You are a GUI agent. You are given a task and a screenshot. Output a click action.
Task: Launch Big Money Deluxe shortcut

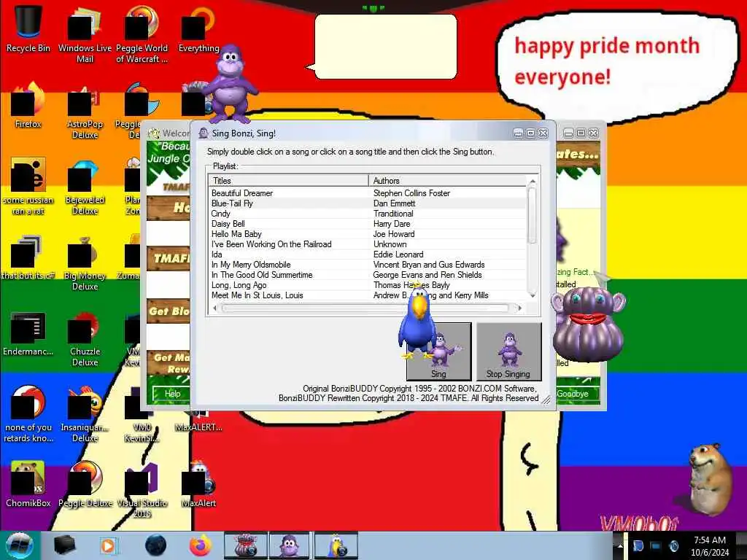(85, 262)
